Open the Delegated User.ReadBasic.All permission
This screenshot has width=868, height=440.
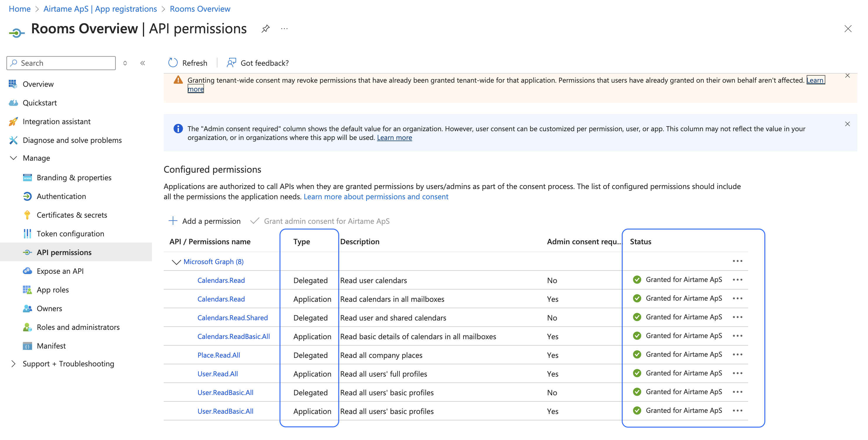[225, 392]
